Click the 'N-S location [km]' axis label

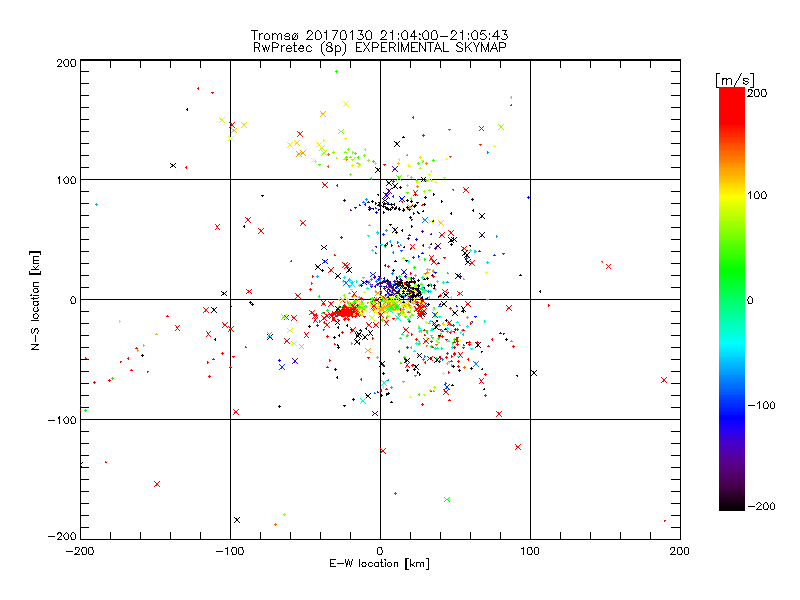(35, 300)
